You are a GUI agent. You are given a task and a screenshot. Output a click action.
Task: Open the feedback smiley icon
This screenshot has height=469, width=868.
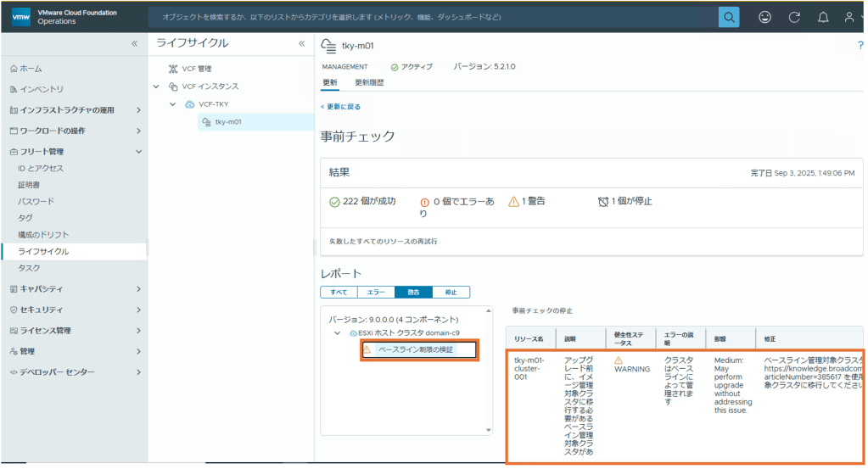[x=764, y=17]
